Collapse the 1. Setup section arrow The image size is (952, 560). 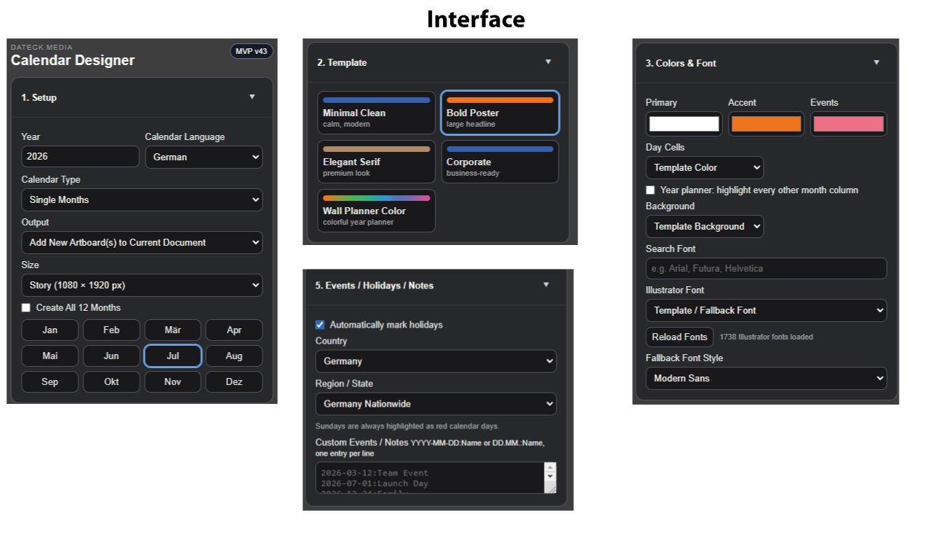252,97
